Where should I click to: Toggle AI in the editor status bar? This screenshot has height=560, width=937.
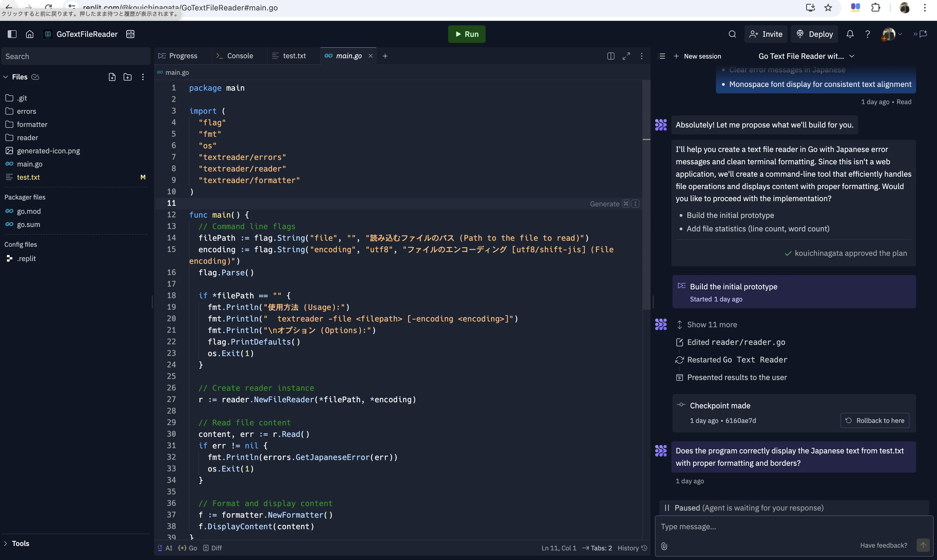coord(165,548)
